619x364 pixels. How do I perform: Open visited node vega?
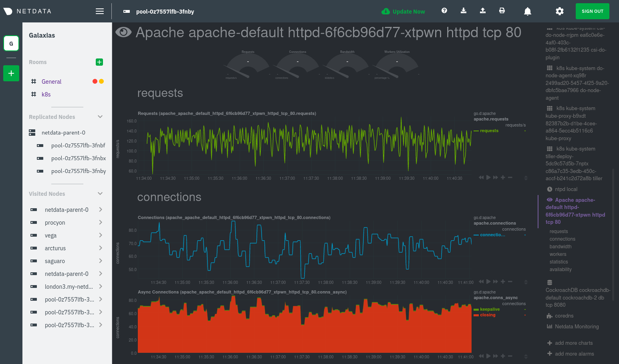pos(50,235)
